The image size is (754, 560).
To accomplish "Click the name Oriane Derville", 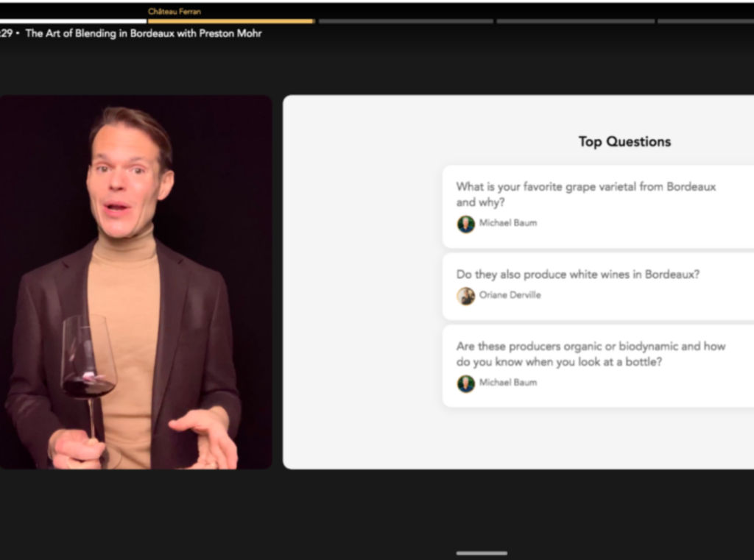I will pos(510,295).
